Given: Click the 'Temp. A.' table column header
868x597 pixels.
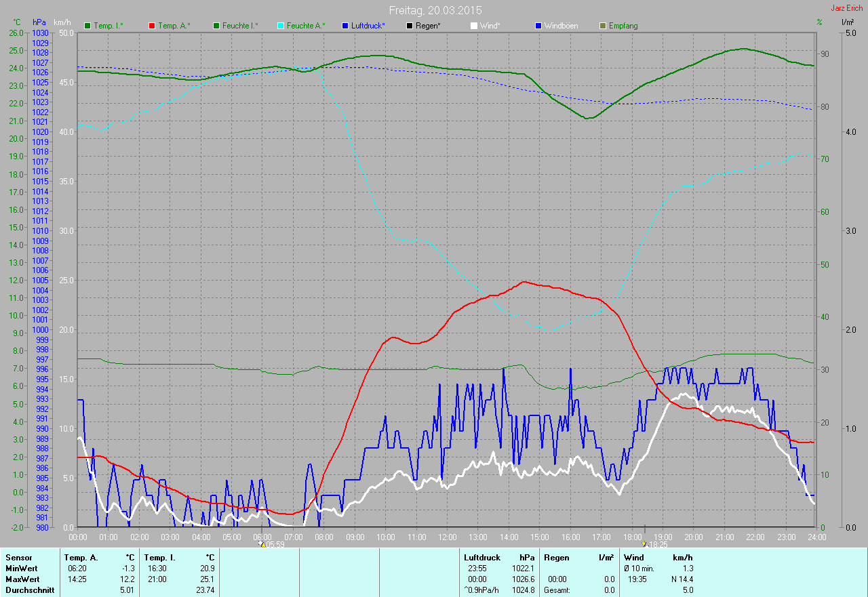Looking at the screenshot, I should pyautogui.click(x=81, y=558).
